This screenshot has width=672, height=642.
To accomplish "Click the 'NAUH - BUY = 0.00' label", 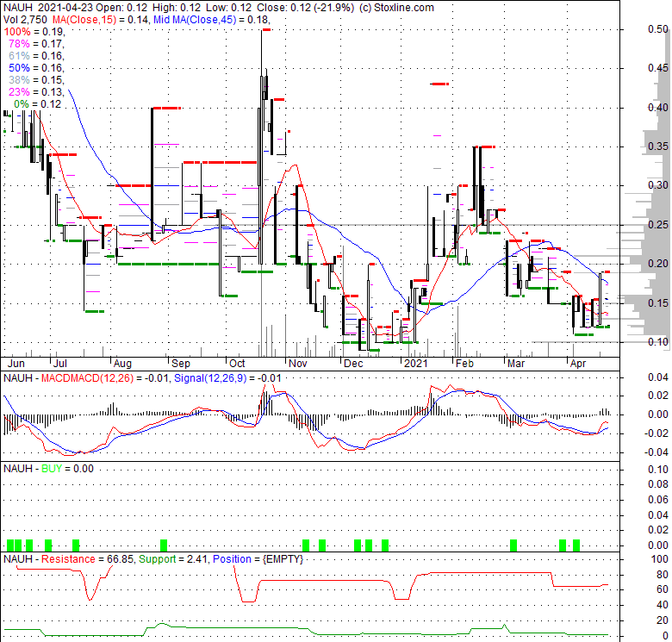I will pyautogui.click(x=48, y=469).
